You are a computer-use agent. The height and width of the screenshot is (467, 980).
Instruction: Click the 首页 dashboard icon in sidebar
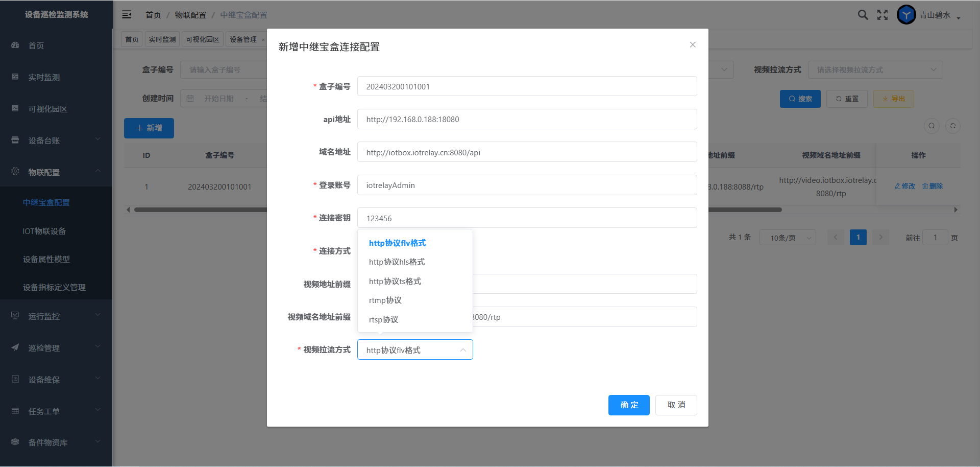(x=15, y=45)
